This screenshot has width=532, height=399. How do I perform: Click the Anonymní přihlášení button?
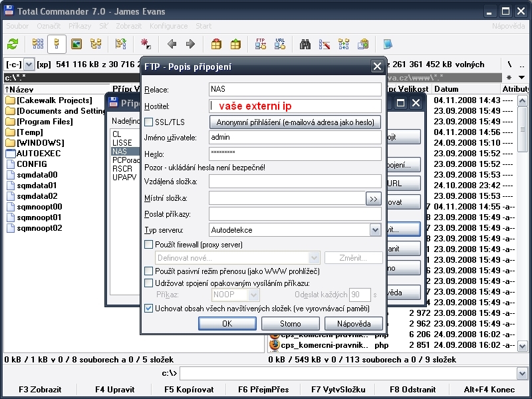click(295, 122)
